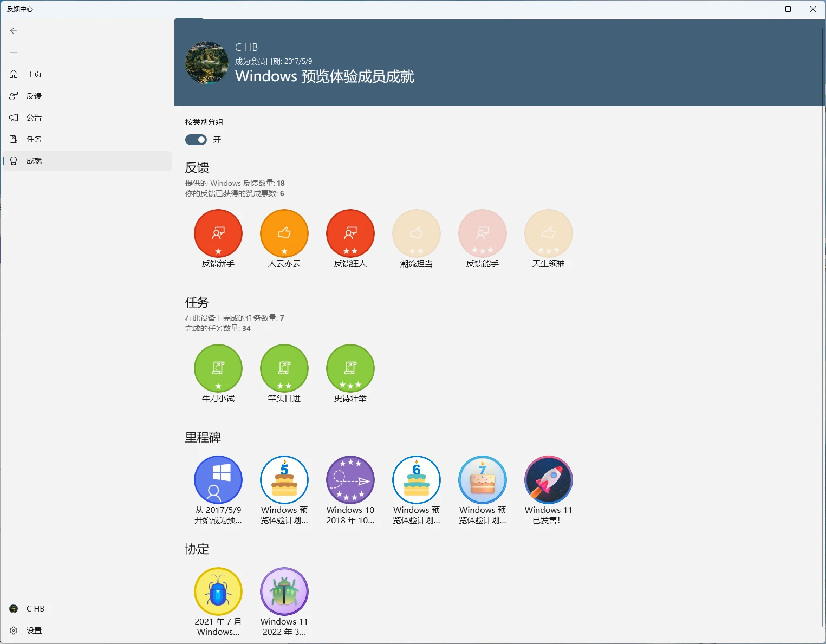The width and height of the screenshot is (826, 644).
Task: Click the faded 潮流担当 badge
Action: [x=417, y=233]
